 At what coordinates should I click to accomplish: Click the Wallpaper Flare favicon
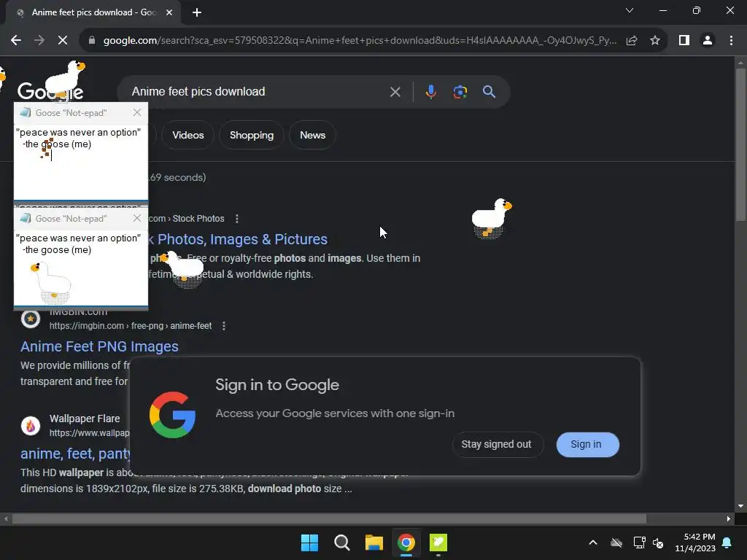(x=31, y=425)
